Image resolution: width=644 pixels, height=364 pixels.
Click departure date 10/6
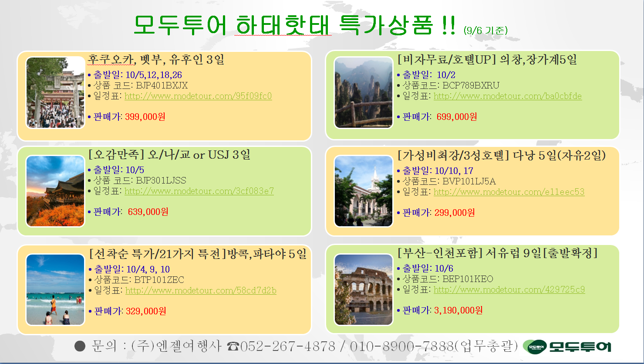pyautogui.click(x=444, y=269)
